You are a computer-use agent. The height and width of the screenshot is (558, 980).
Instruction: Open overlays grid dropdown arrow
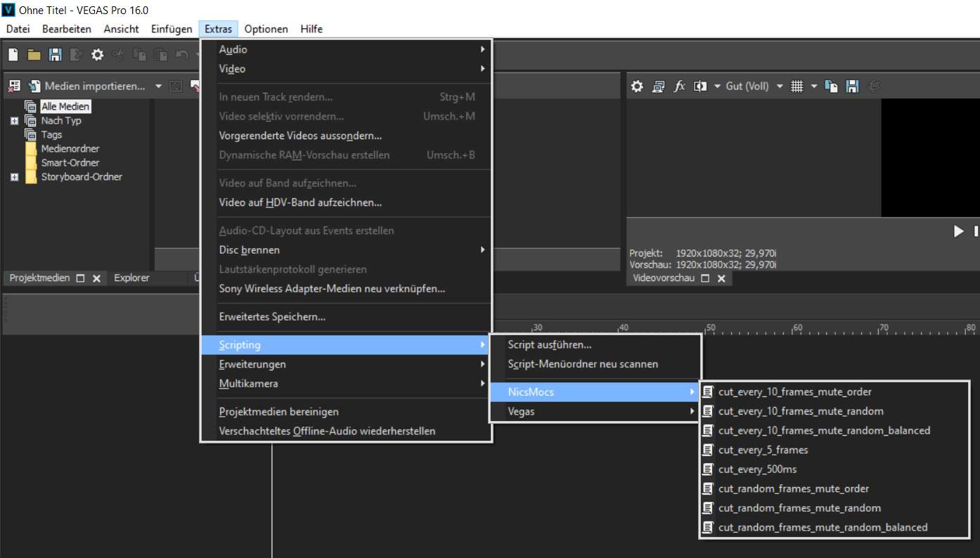coord(813,86)
